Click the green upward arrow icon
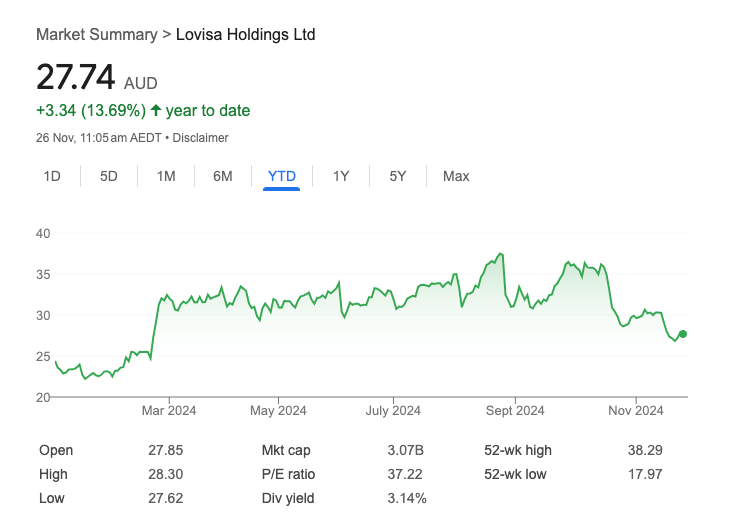Viewport: 733px width, 518px height. [x=156, y=110]
